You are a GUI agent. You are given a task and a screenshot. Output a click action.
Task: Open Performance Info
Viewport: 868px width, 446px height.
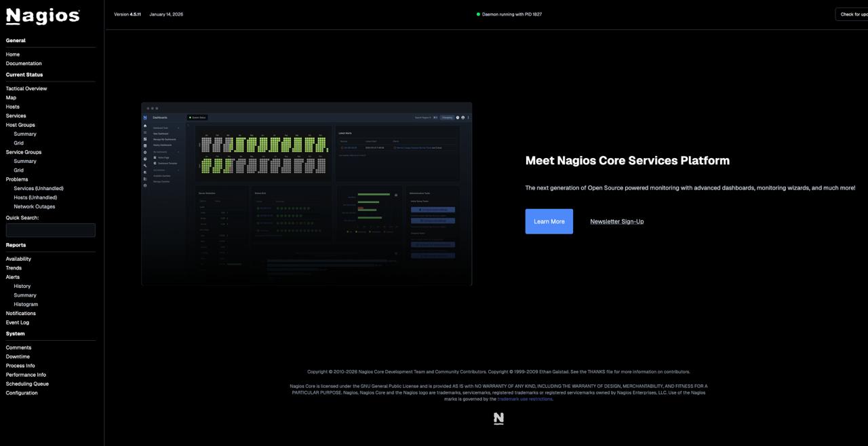point(26,375)
